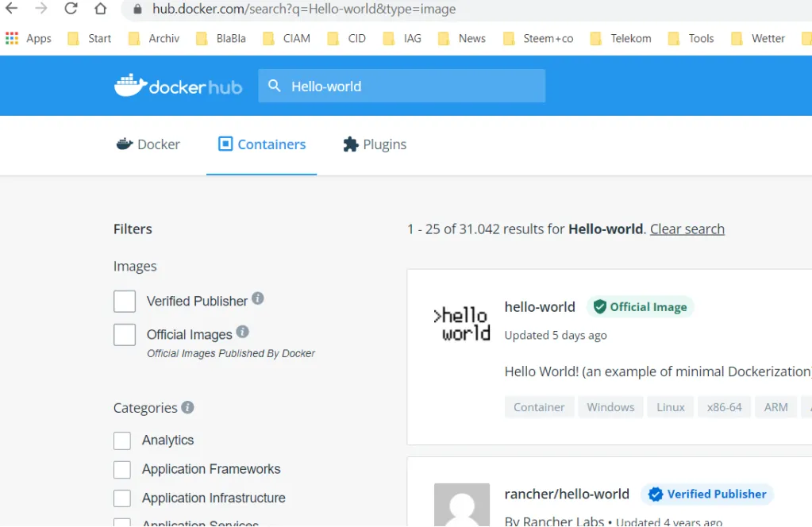Click the Categories info icon
812x527 pixels.
point(187,407)
